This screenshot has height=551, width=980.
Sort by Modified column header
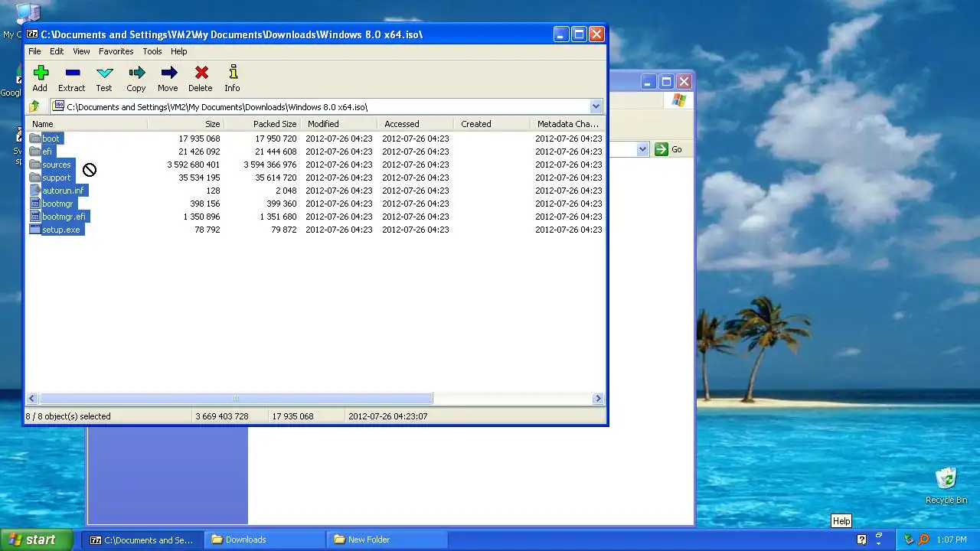click(338, 124)
